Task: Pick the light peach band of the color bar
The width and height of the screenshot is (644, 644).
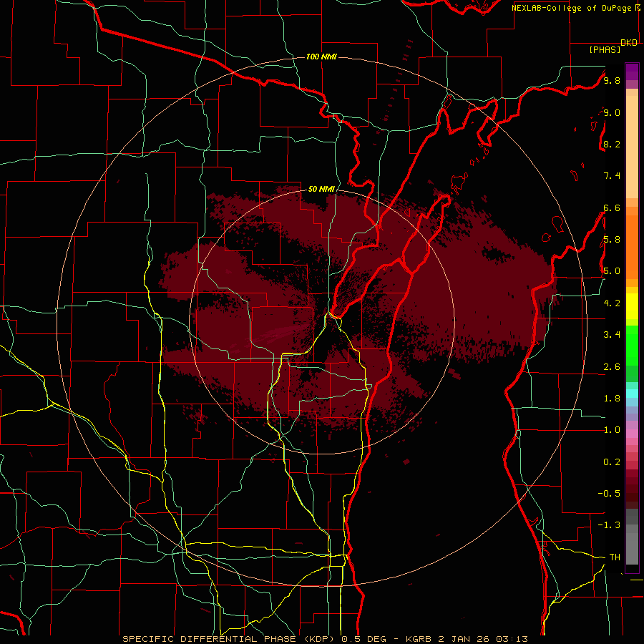Action: [x=632, y=148]
